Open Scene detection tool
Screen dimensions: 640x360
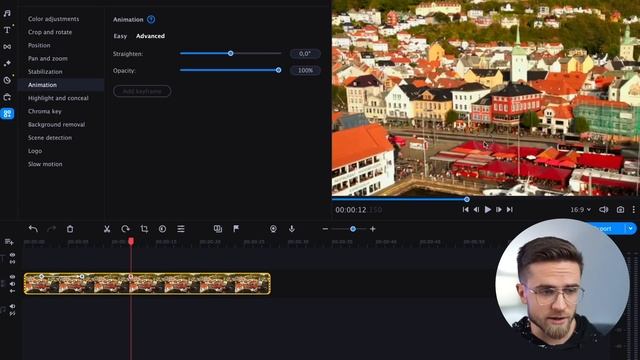point(50,138)
